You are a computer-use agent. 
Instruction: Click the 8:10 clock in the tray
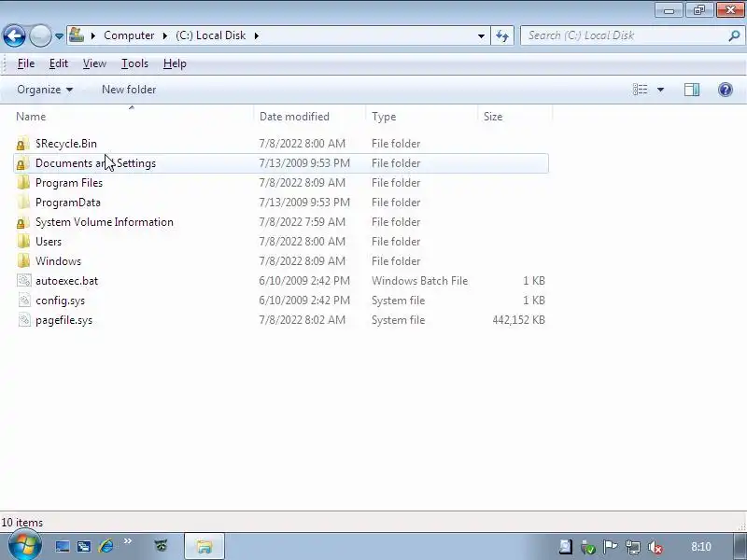tap(701, 547)
